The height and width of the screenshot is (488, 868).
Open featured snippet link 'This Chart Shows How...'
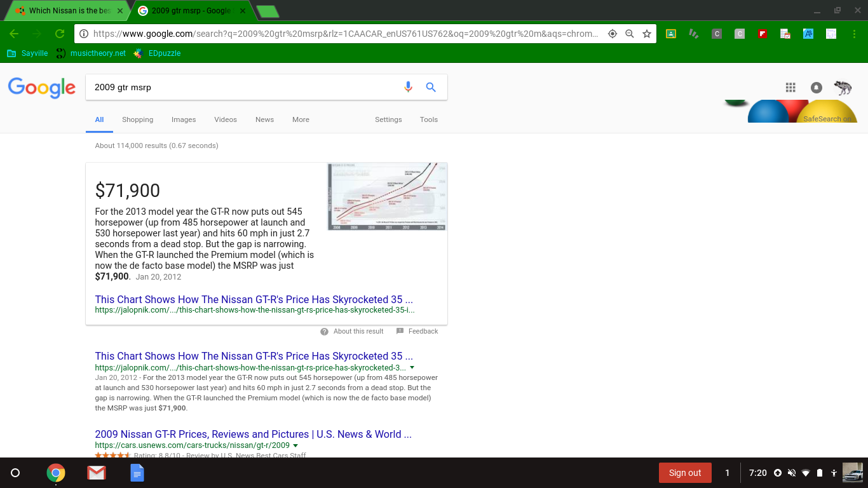[254, 299]
